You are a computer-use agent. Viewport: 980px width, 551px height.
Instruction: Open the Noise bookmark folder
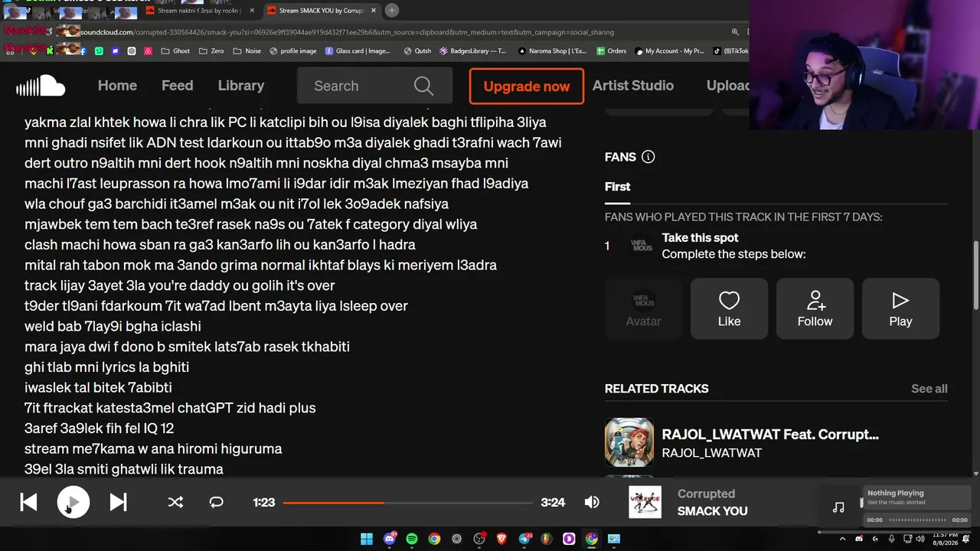pyautogui.click(x=247, y=51)
